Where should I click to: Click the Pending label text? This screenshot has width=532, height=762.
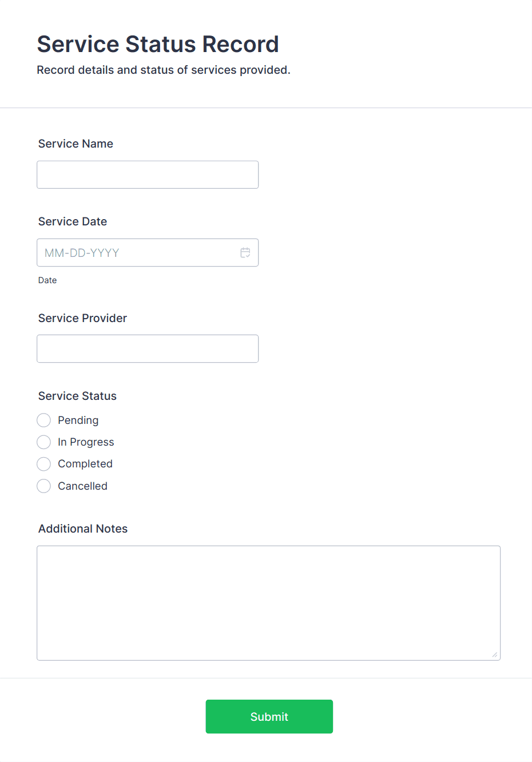click(77, 420)
